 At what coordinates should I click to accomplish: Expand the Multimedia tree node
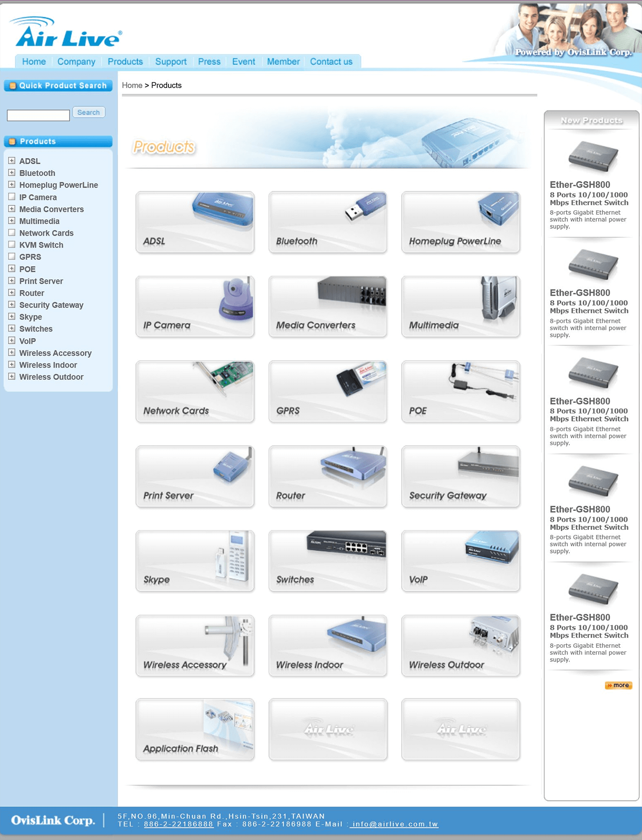pos(12,221)
